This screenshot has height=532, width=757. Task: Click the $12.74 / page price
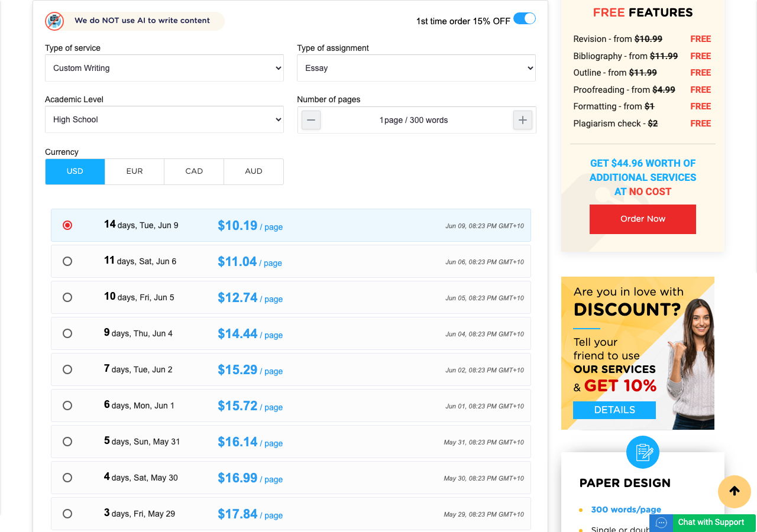click(250, 297)
